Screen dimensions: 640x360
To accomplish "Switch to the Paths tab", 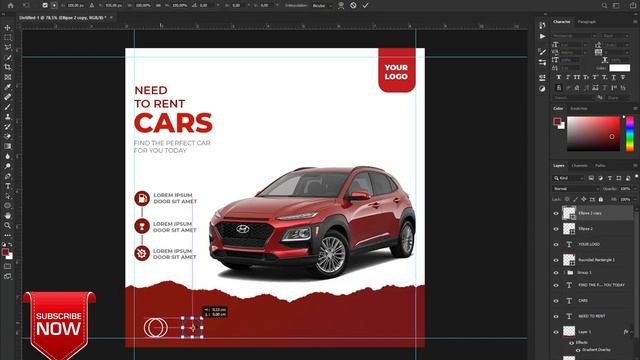I will pyautogui.click(x=600, y=165).
